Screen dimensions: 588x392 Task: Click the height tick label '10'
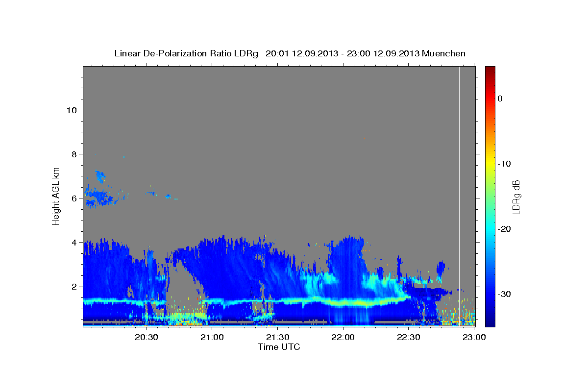71,110
